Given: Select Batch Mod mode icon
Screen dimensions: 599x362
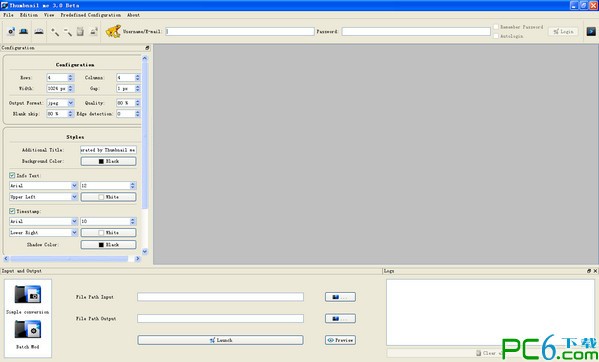Looking at the screenshot, I should click(x=28, y=329).
